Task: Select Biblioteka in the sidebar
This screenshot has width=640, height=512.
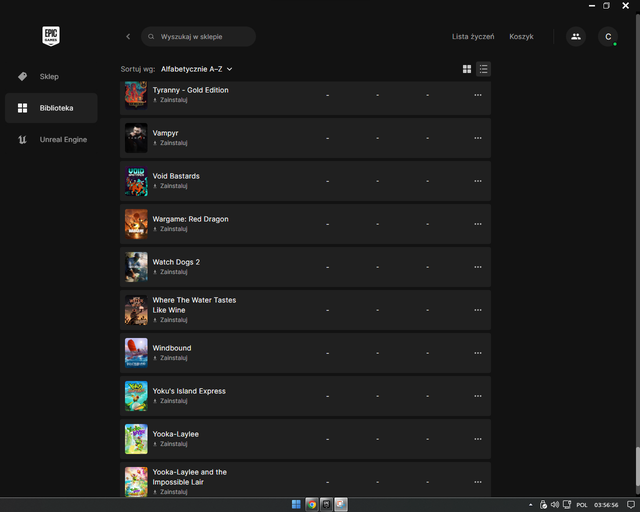Action: (x=51, y=108)
